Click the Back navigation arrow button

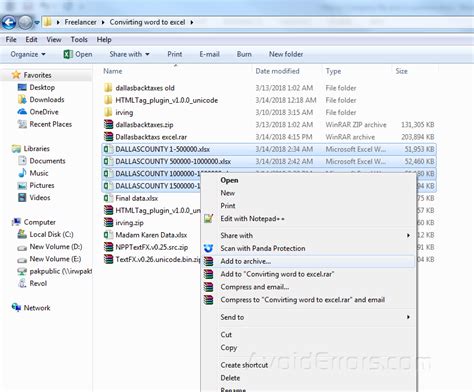[9, 22]
